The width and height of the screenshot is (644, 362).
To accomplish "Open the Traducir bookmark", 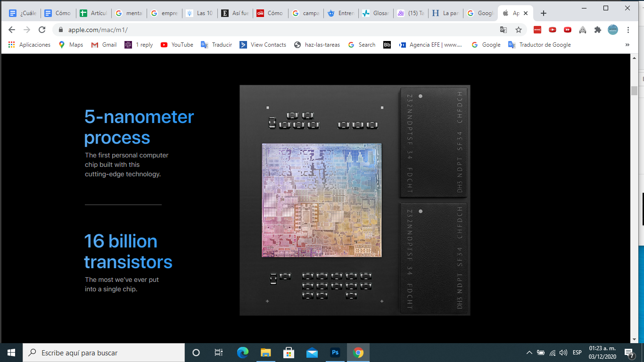I will [x=216, y=45].
